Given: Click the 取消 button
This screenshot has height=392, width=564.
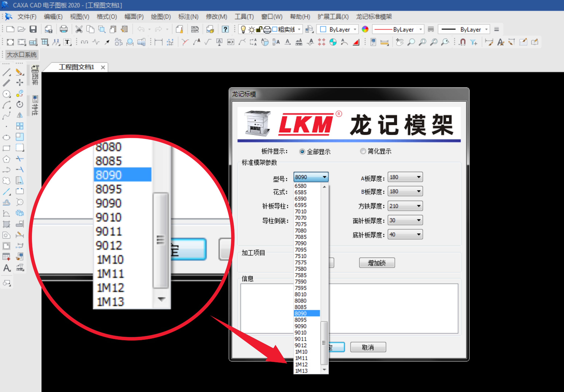Looking at the screenshot, I should [368, 347].
